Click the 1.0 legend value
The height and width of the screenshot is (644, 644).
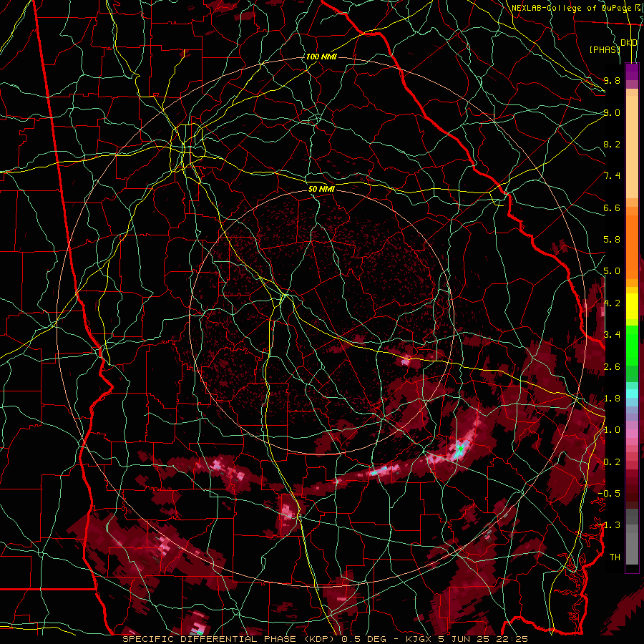(613, 430)
